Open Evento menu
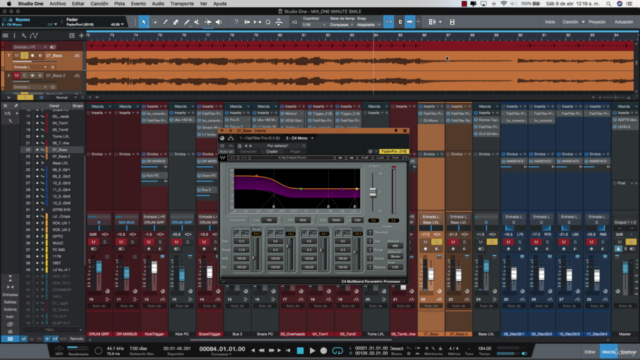Viewport: 640px width, 360px height. [x=138, y=4]
